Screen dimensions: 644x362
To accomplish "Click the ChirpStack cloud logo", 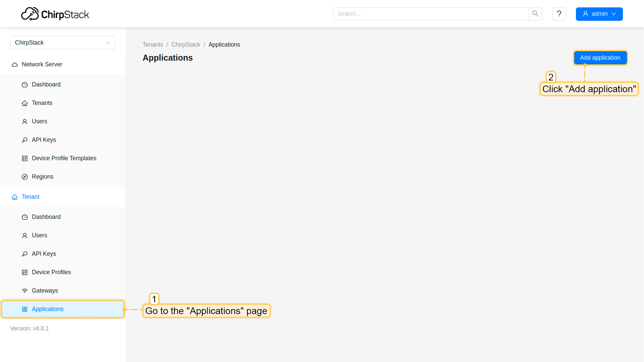I will pyautogui.click(x=30, y=14).
